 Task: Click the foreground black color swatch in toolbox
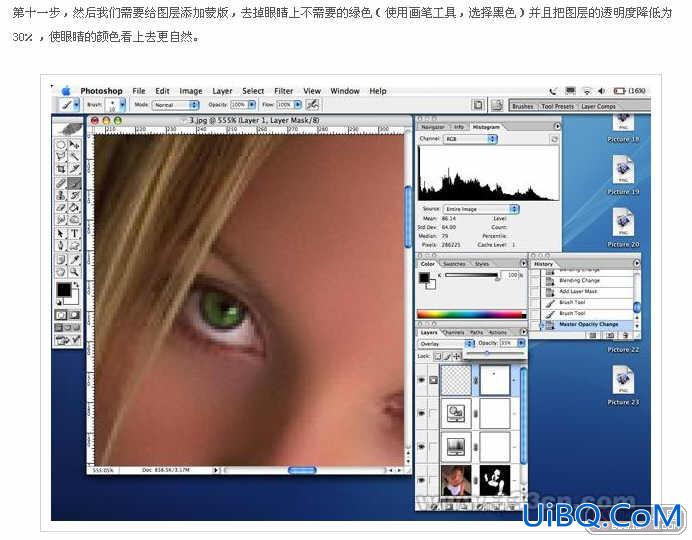[64, 290]
